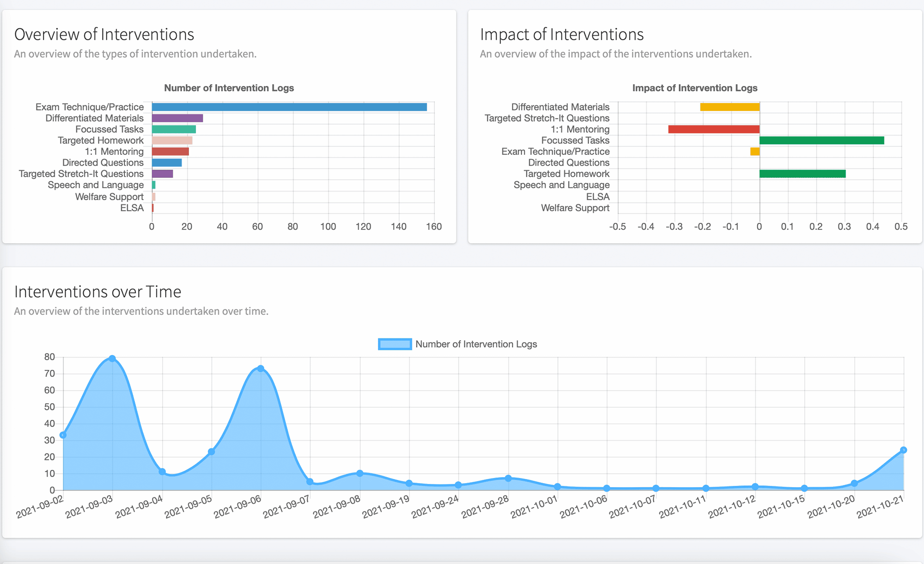Click the ELSA label in Overview chart

point(132,208)
